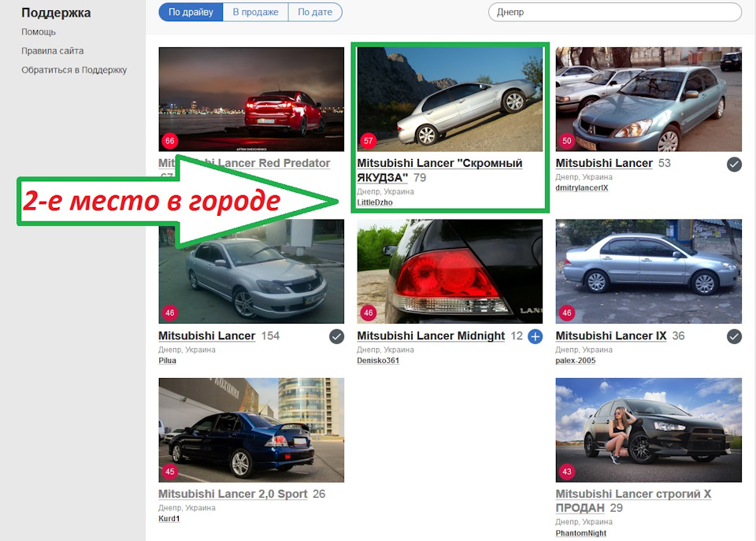Click subscriber count 154 on Pilua's Lancer
The width and height of the screenshot is (756, 541).
[270, 335]
